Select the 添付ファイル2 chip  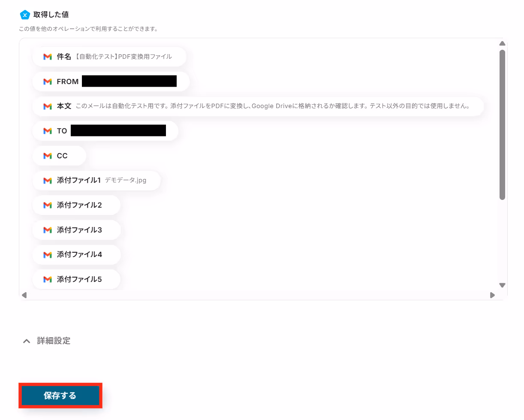click(76, 205)
